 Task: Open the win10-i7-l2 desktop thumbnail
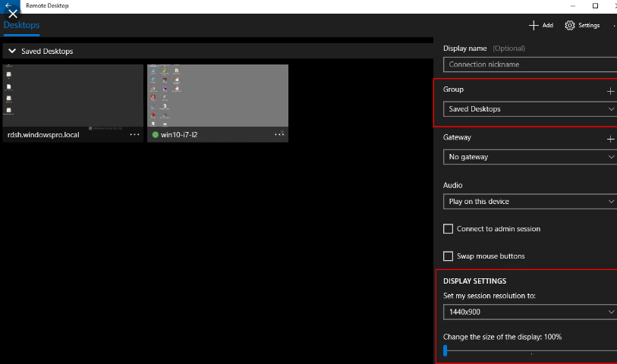click(x=218, y=96)
